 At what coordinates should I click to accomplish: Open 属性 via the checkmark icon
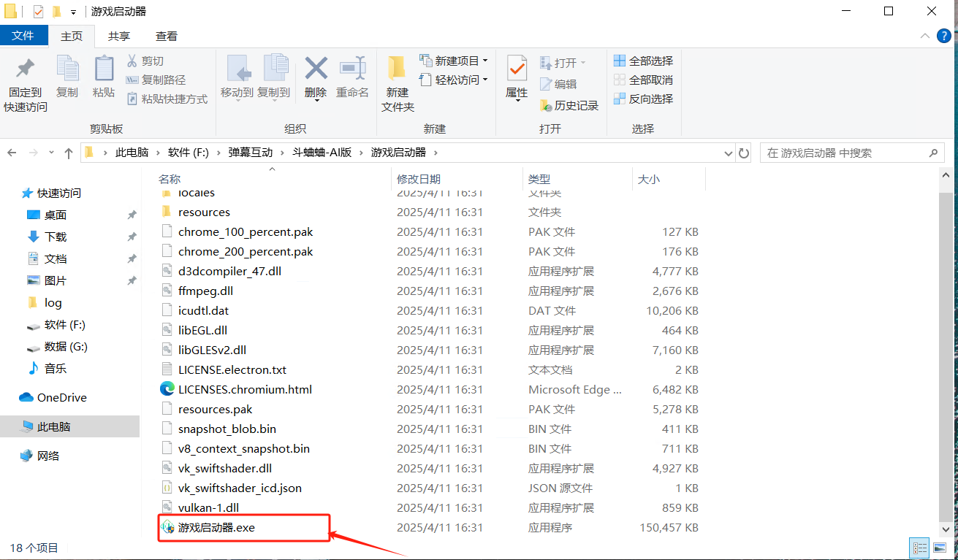pyautogui.click(x=517, y=70)
